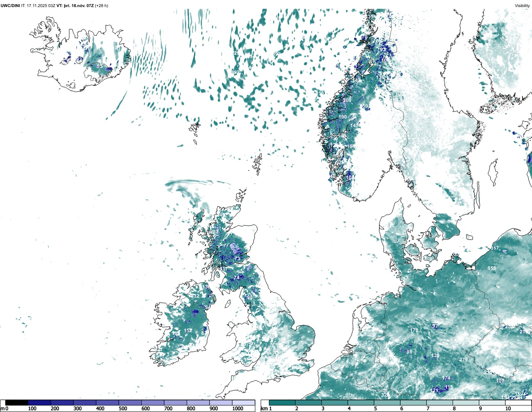The width and height of the screenshot is (532, 412).
Task: Click the "Visibility" title at top right
Action: (x=522, y=5)
